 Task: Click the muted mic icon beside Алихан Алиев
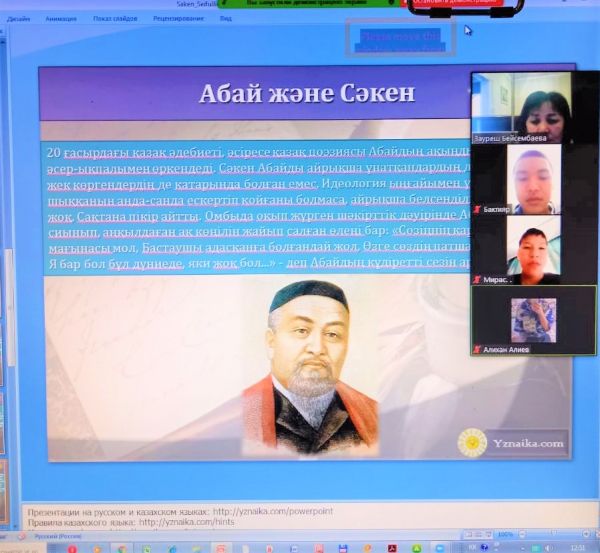(x=478, y=349)
